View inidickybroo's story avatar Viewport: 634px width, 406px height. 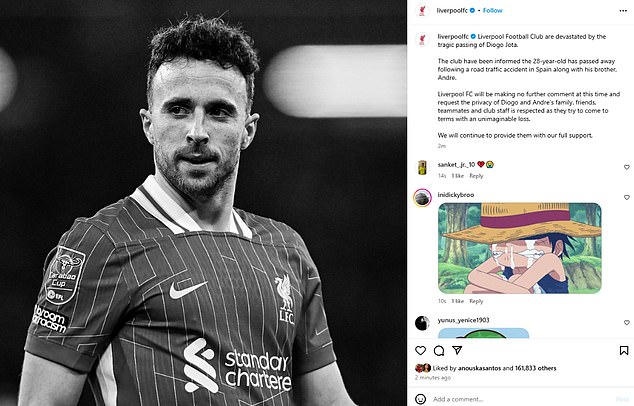(x=422, y=198)
